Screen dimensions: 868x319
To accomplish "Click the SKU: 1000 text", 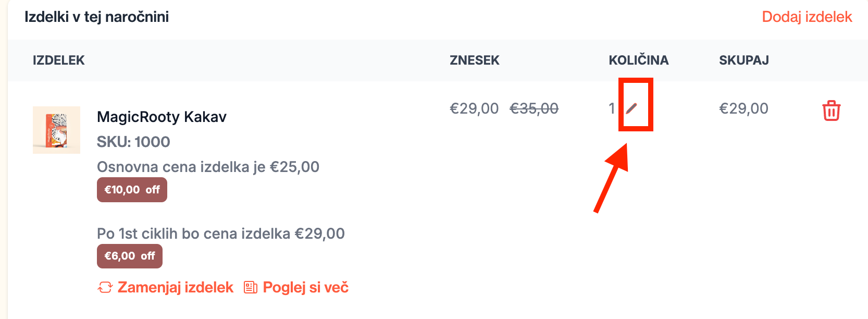I will point(133,142).
